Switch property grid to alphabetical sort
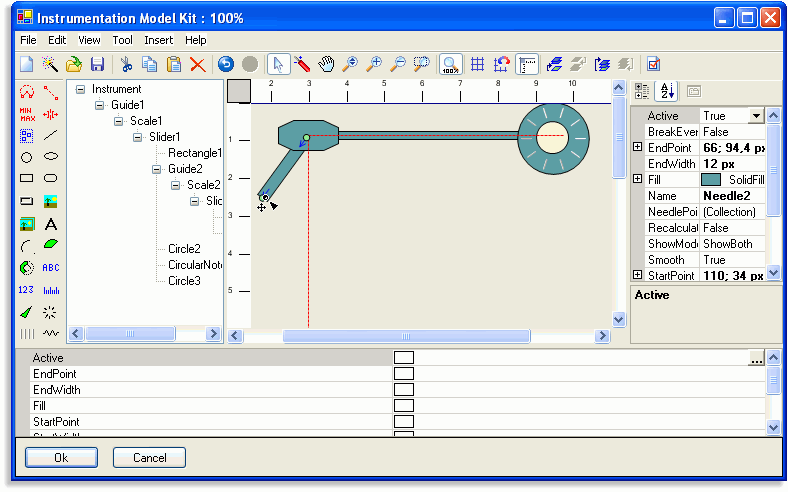The width and height of the screenshot is (788, 492). [x=667, y=91]
